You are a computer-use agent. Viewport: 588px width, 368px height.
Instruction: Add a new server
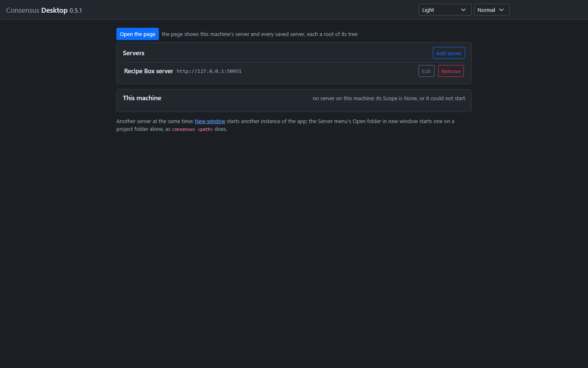[x=449, y=53]
